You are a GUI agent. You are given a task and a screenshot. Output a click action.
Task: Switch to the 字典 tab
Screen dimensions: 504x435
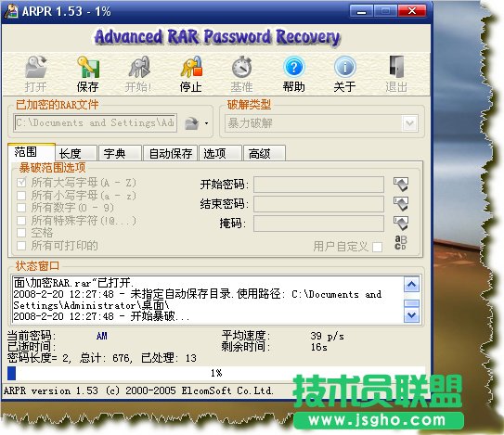[x=121, y=153]
